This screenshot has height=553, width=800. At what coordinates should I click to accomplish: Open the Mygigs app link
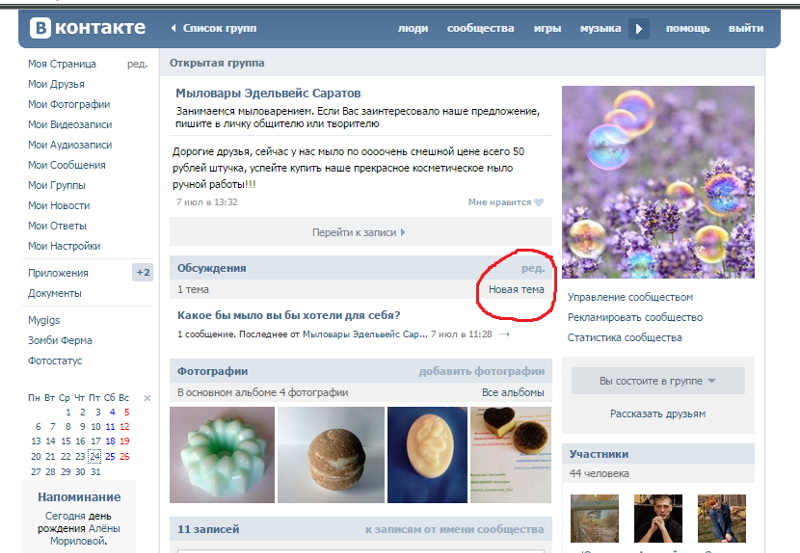(44, 320)
